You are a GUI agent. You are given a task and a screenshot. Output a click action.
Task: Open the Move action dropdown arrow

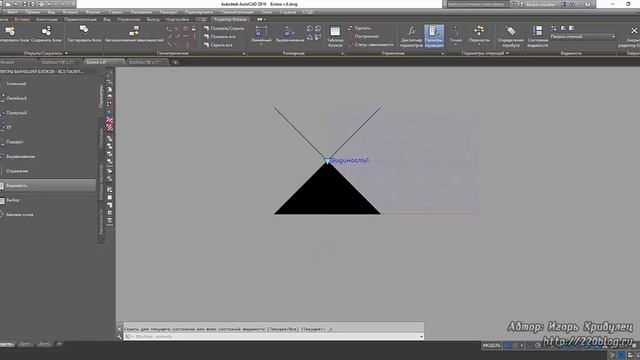coord(479,44)
